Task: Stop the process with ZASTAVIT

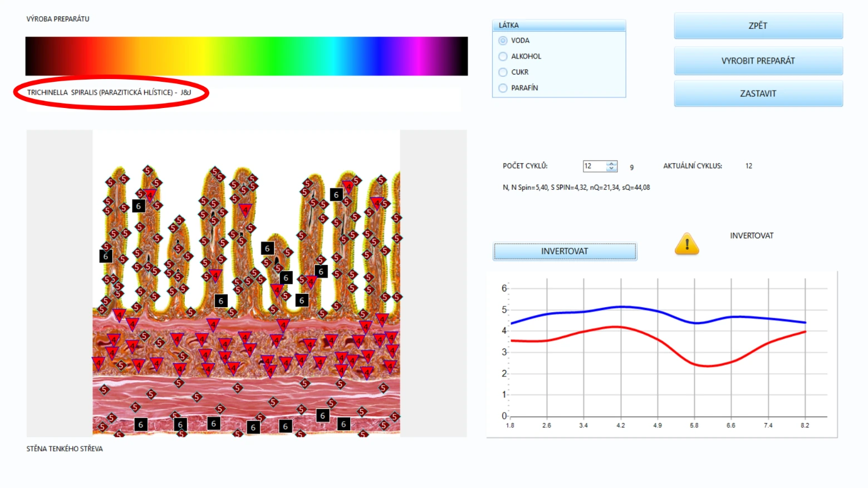Action: tap(758, 93)
